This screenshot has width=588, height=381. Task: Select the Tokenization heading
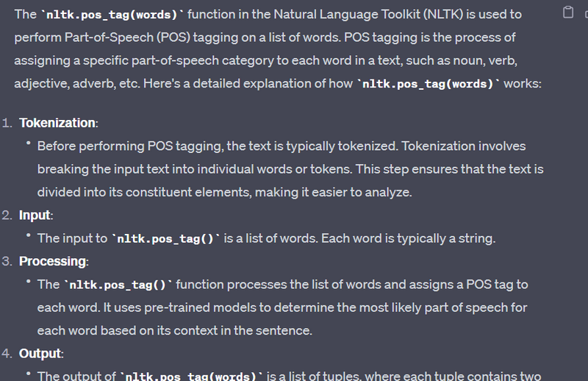click(x=58, y=123)
